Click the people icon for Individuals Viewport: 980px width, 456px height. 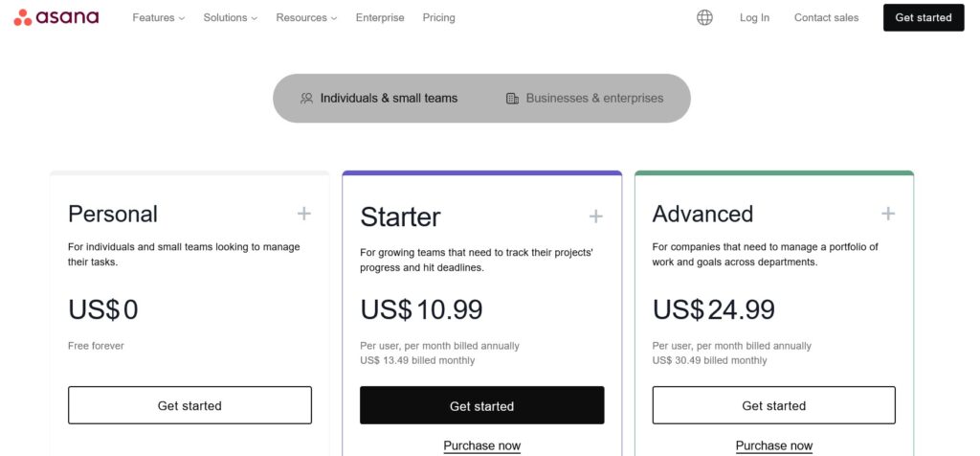click(306, 99)
